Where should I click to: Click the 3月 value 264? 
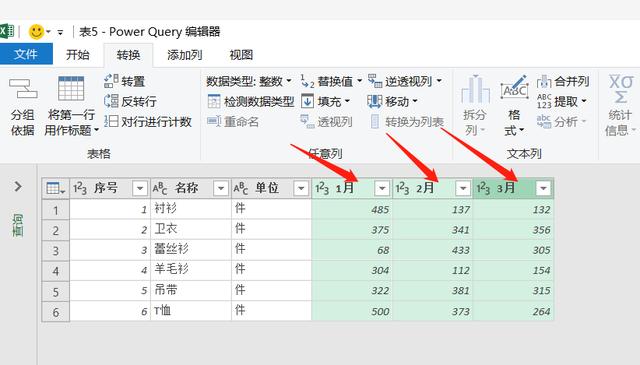pos(513,311)
